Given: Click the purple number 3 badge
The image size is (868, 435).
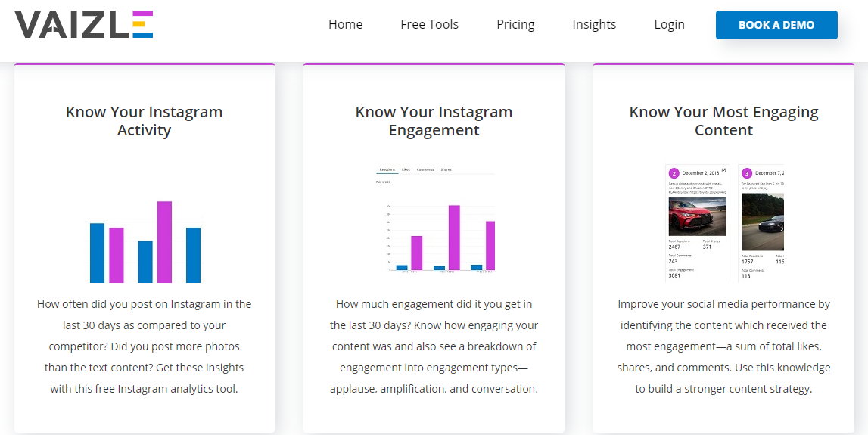Looking at the screenshot, I should coord(747,172).
